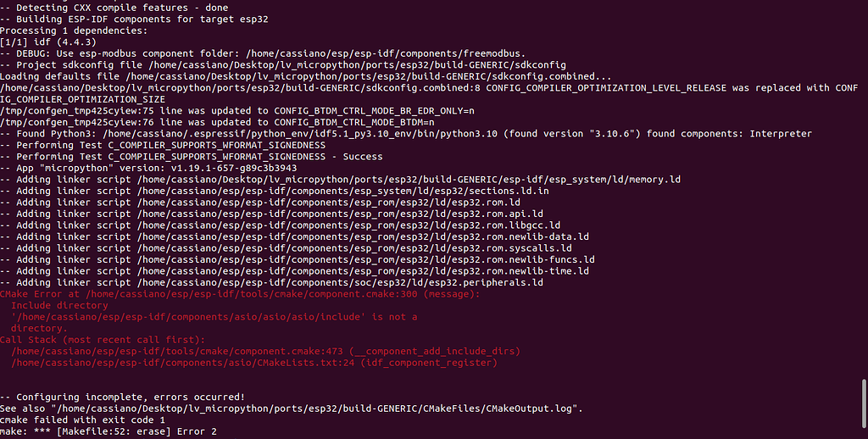Click the red component.cmake:300 error path
The width and height of the screenshot is (868, 439).
[x=251, y=294]
